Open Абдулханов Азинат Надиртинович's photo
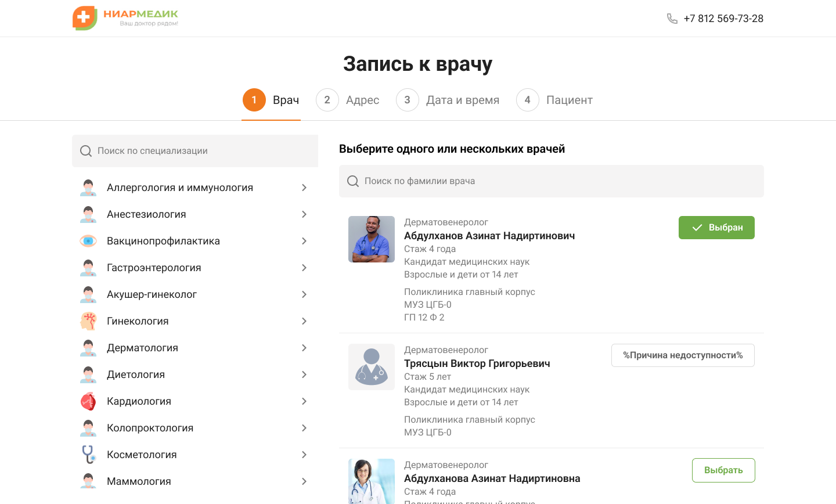Viewport: 836px width, 504px height. coord(372,239)
